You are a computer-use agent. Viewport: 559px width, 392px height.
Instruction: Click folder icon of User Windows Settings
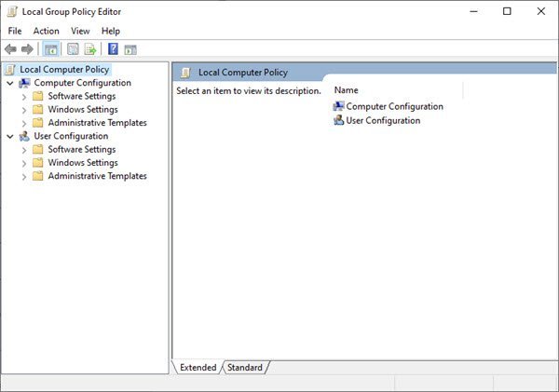coord(38,163)
